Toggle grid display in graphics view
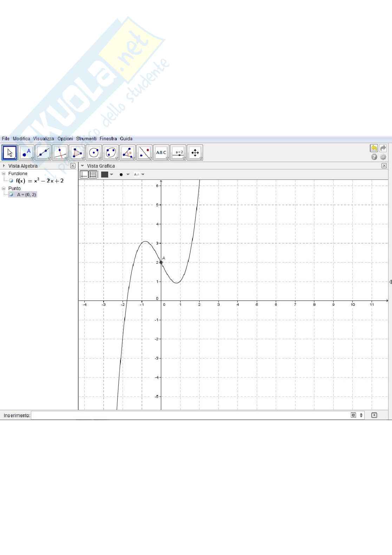Image resolution: width=392 pixels, height=555 pixels. 93,174
